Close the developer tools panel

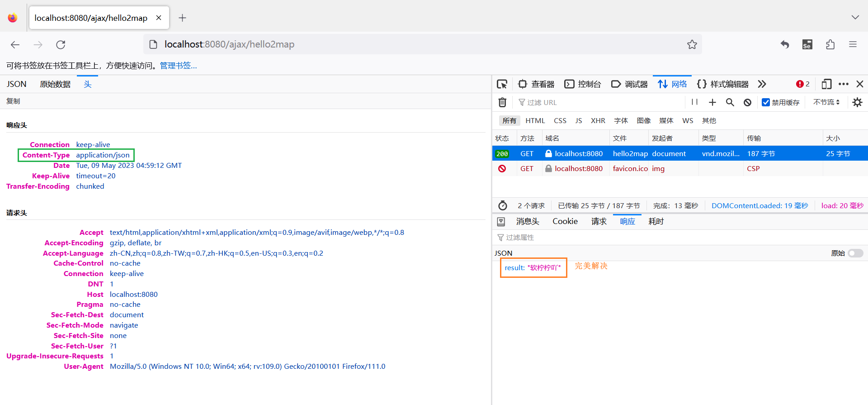coord(860,84)
